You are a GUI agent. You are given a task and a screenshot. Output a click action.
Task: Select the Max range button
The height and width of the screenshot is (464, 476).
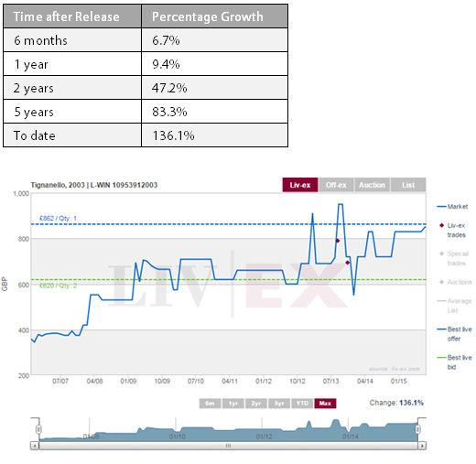pyautogui.click(x=325, y=404)
